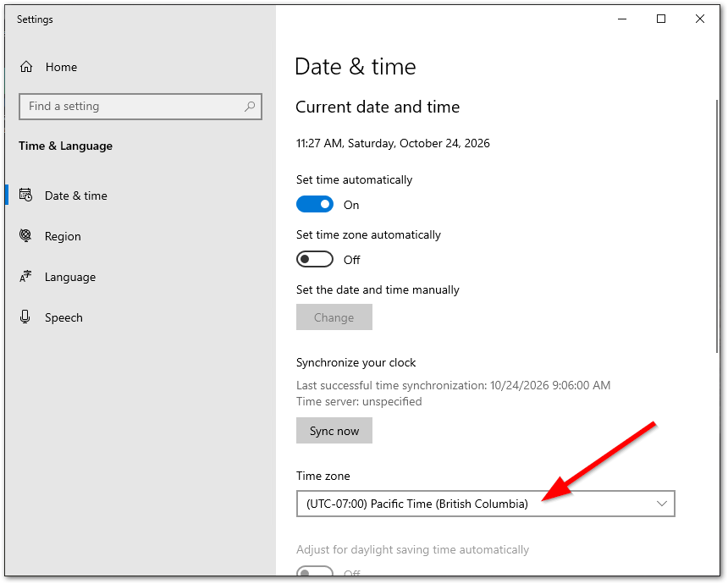The height and width of the screenshot is (584, 728).
Task: Open the Time zone dropdown
Action: (486, 504)
